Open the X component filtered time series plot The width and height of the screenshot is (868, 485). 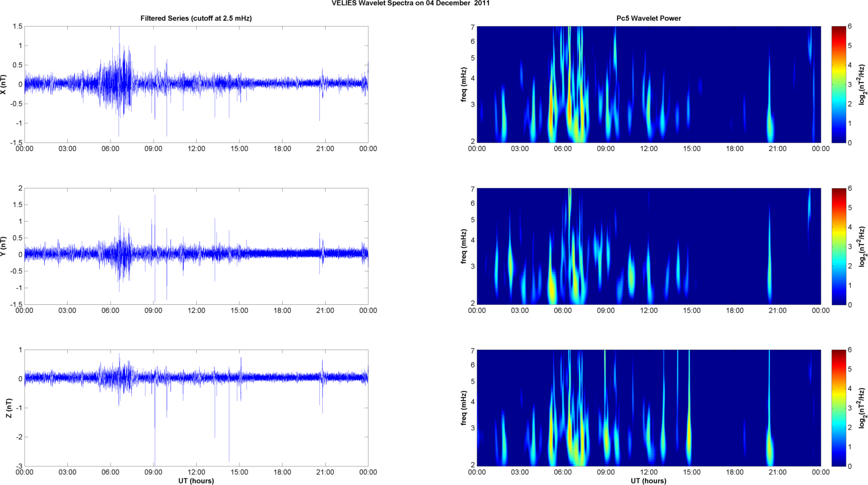click(196, 84)
